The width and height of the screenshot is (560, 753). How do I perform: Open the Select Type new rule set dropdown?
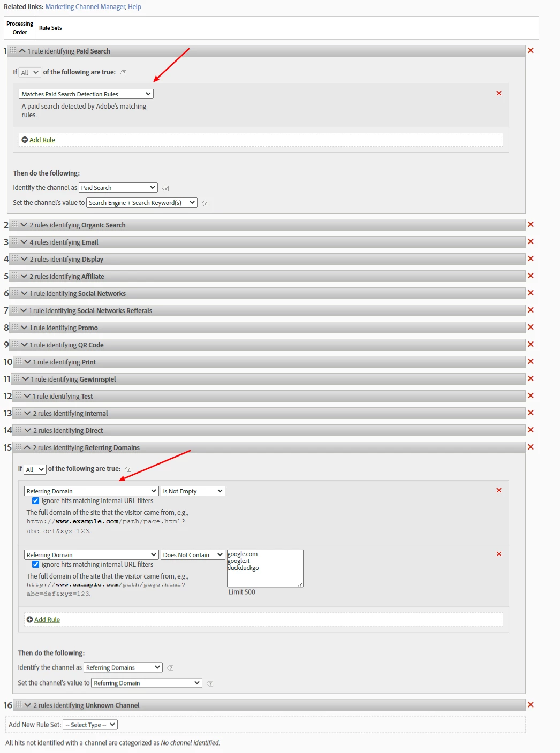point(90,725)
